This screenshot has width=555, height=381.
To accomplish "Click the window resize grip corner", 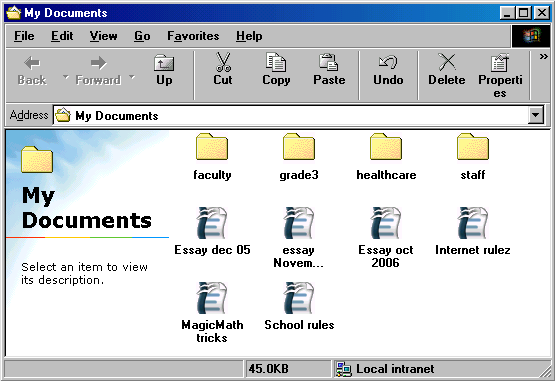I will [x=545, y=370].
